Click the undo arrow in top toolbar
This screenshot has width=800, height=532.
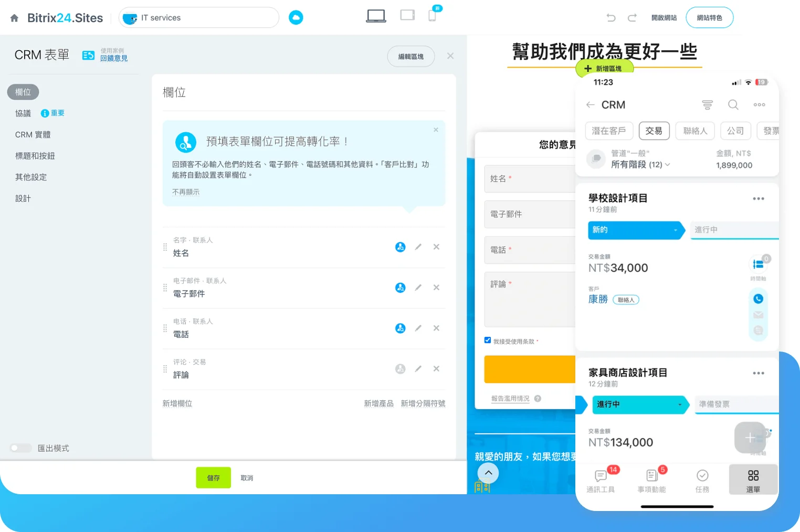[x=610, y=18]
